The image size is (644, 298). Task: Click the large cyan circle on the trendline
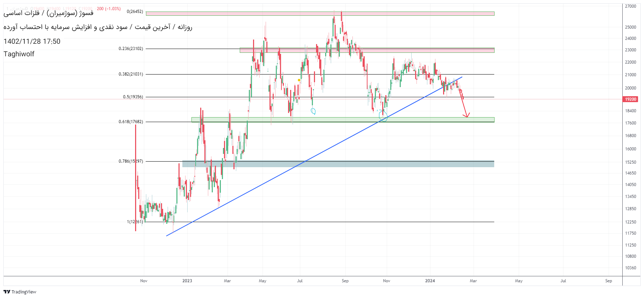pos(383,118)
